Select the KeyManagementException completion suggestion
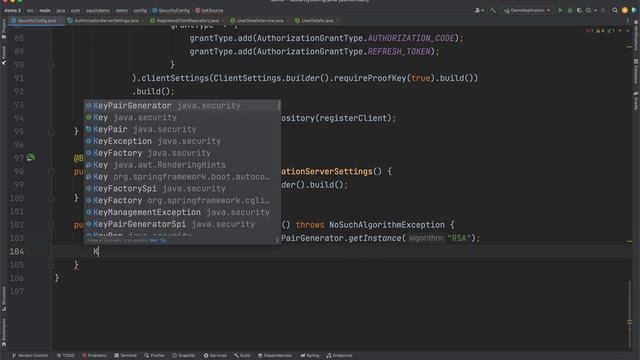 (182, 212)
